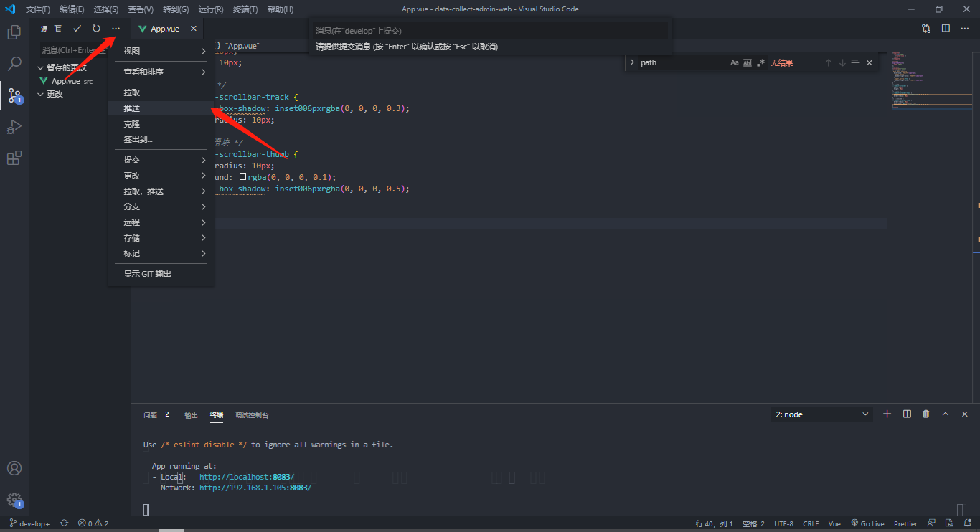Kill terminal with trash icon
This screenshot has width=980, height=532.
point(926,414)
